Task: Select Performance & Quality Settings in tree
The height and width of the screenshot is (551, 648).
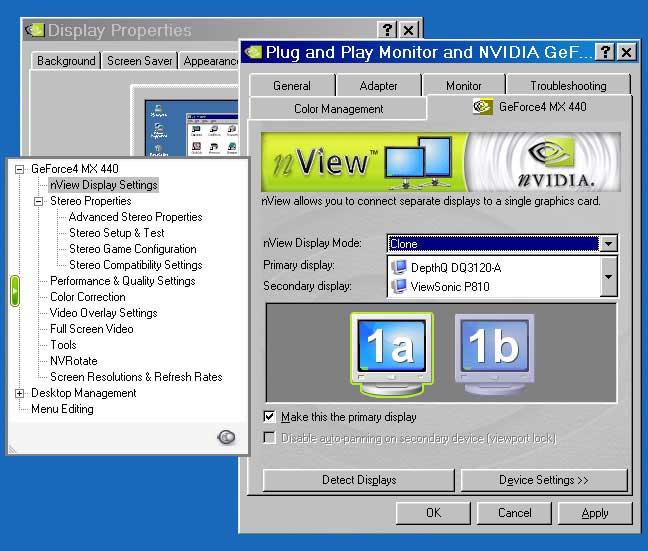Action: 122,281
